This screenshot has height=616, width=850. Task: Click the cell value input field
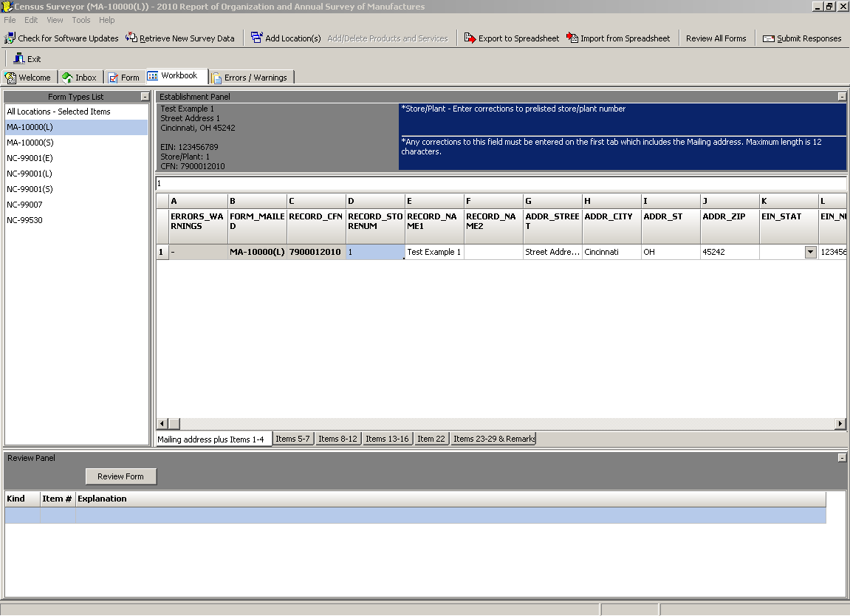501,183
